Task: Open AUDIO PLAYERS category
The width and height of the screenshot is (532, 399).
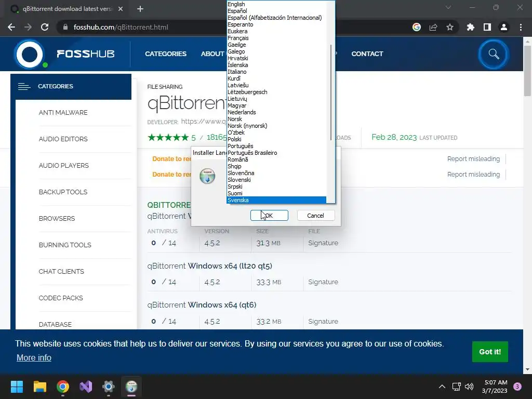Action: [x=64, y=165]
